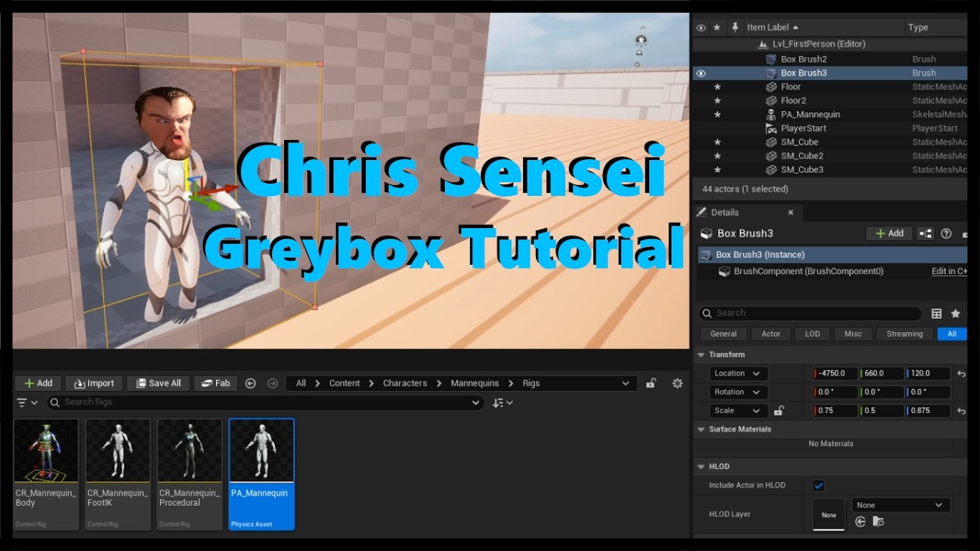The image size is (980, 551).
Task: Toggle the star next to Floor2 row
Action: (717, 100)
